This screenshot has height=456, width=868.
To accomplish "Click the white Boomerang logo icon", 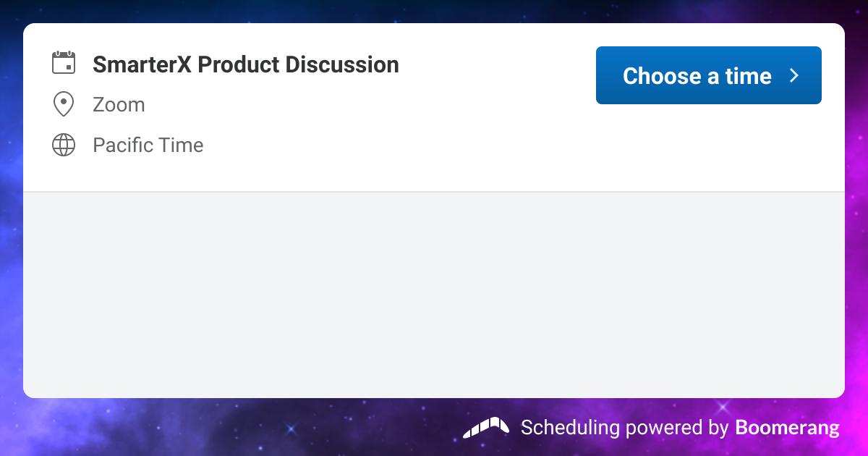I will 486,427.
